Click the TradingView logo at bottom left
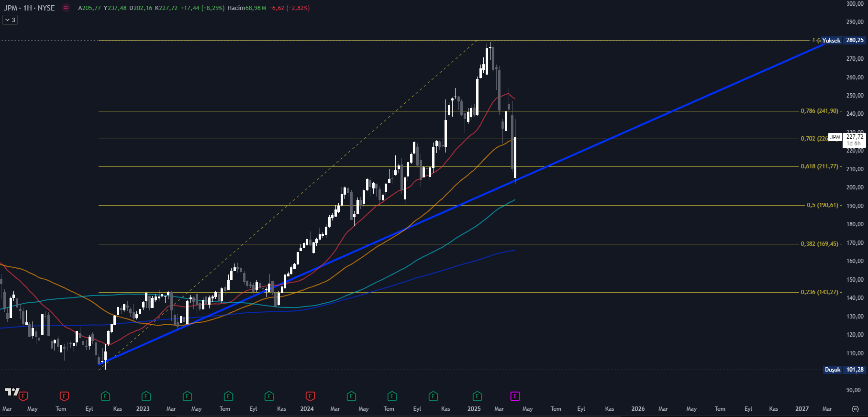 pos(12,392)
